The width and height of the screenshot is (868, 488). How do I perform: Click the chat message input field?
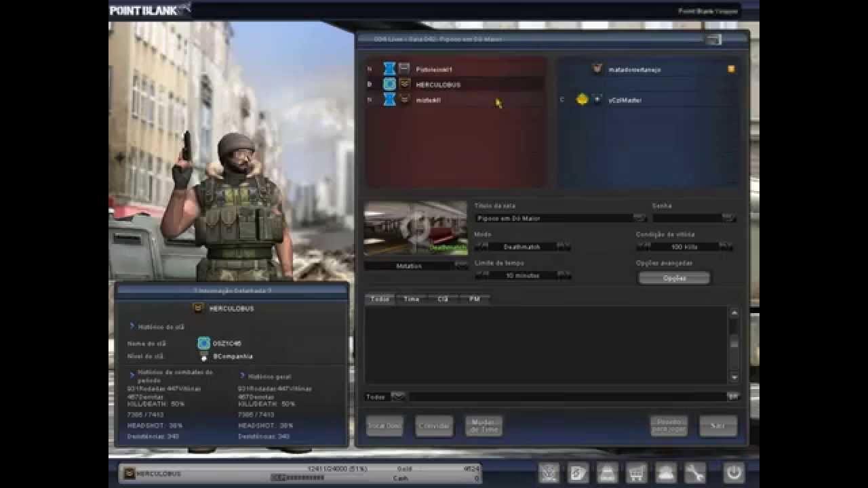[566, 396]
